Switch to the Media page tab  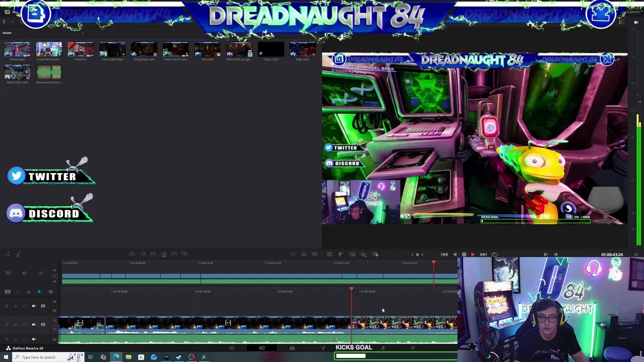[x=231, y=348]
